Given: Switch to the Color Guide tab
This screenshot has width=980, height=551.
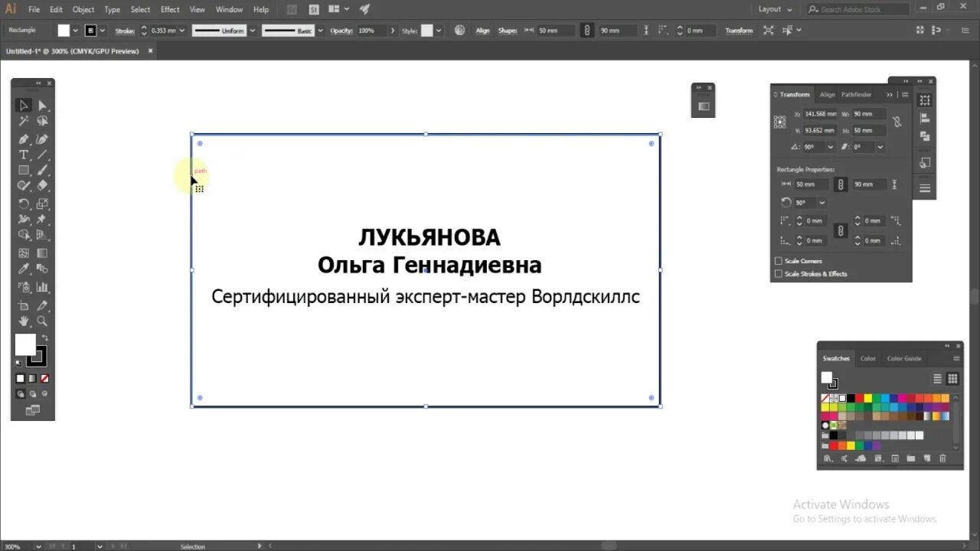Looking at the screenshot, I should [x=904, y=358].
